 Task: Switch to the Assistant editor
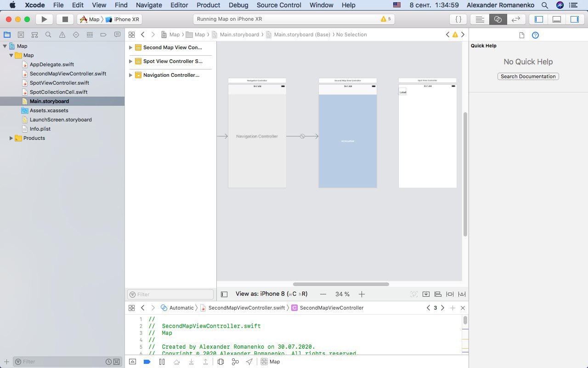498,19
